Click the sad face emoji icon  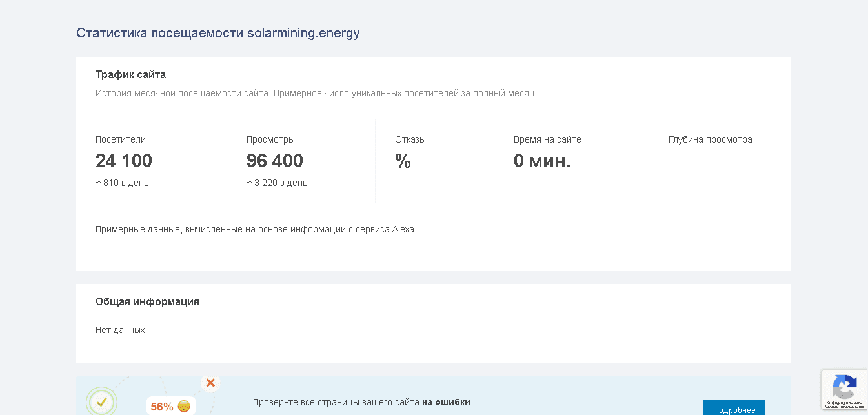tap(184, 407)
